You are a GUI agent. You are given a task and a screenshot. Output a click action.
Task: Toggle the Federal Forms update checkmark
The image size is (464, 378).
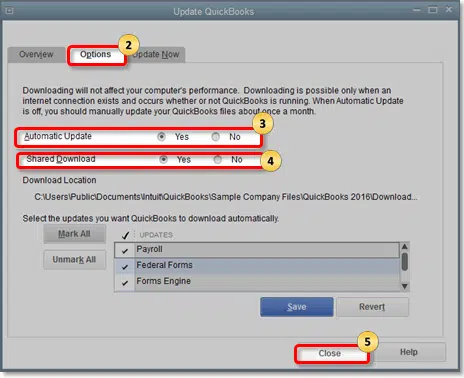[125, 266]
